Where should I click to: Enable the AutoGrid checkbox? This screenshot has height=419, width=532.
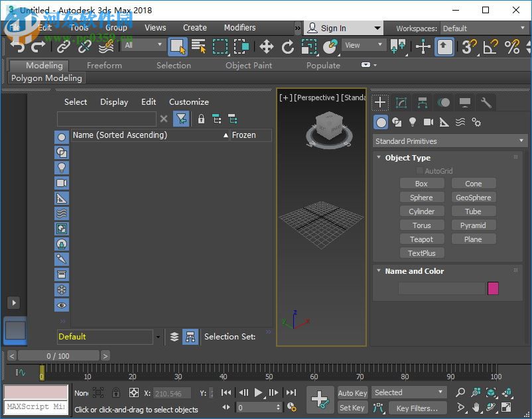[421, 170]
